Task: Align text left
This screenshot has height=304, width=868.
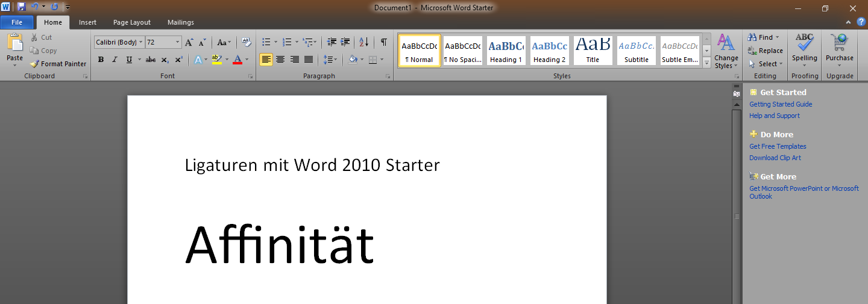Action: [x=266, y=60]
